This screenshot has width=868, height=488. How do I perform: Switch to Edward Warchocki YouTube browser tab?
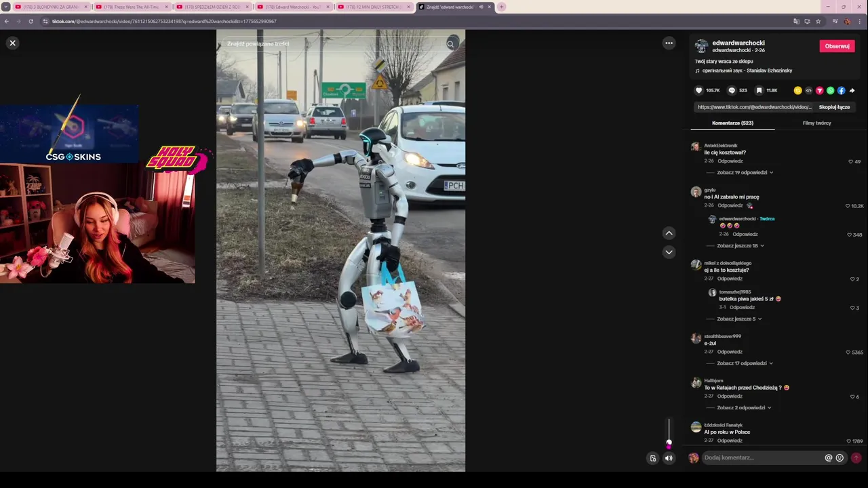[293, 7]
